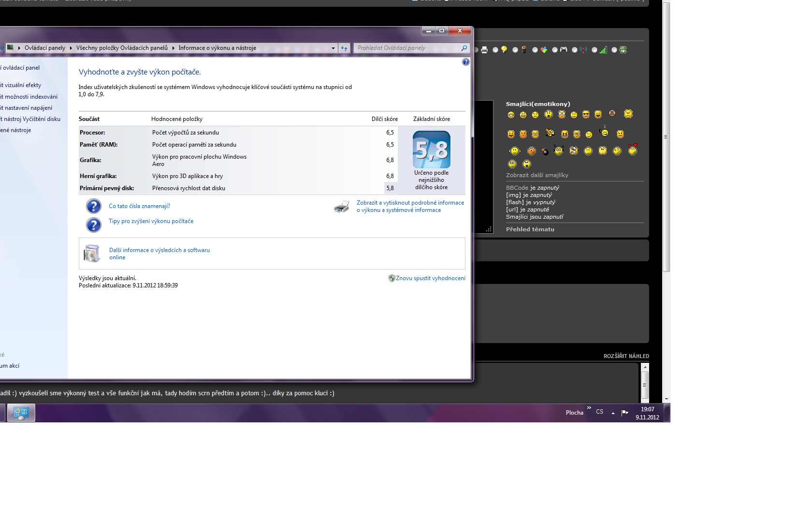Screen dimensions: 812x508
Task: Insert the smiley wearing headphones
Action: (559, 150)
